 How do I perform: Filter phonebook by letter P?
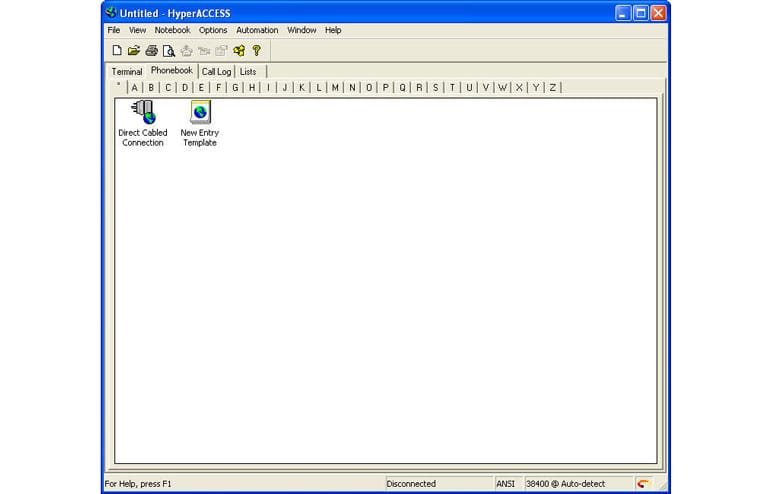[385, 88]
